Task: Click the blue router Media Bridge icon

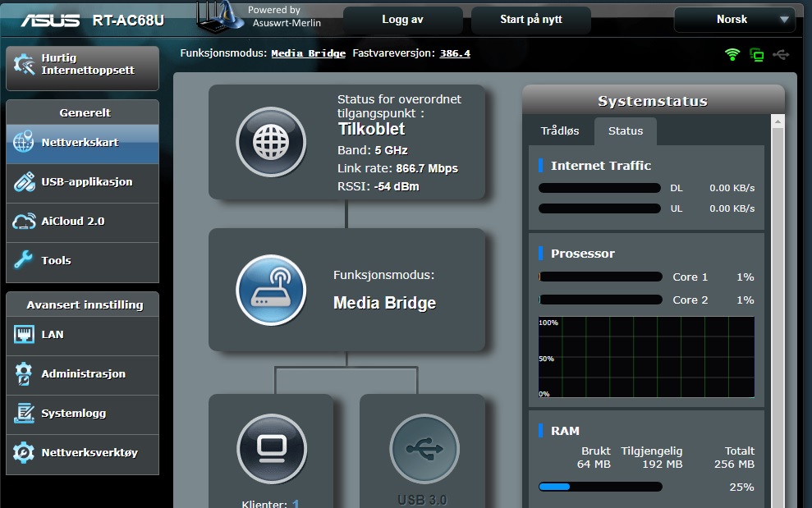Action: (x=271, y=290)
